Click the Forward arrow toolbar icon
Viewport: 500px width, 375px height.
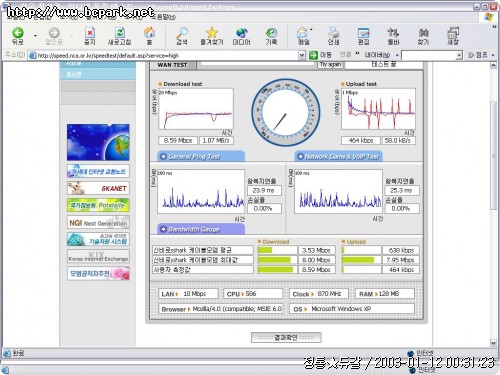point(54,33)
